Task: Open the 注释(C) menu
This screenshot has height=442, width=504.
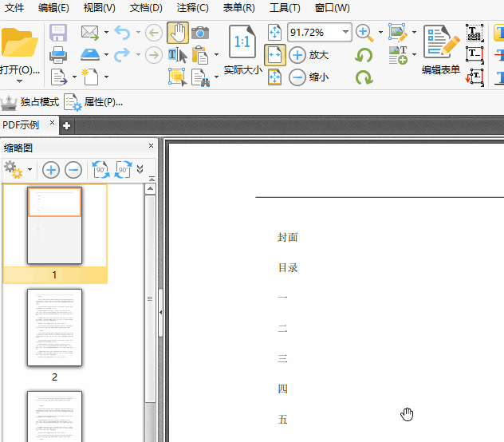Action: [x=192, y=7]
